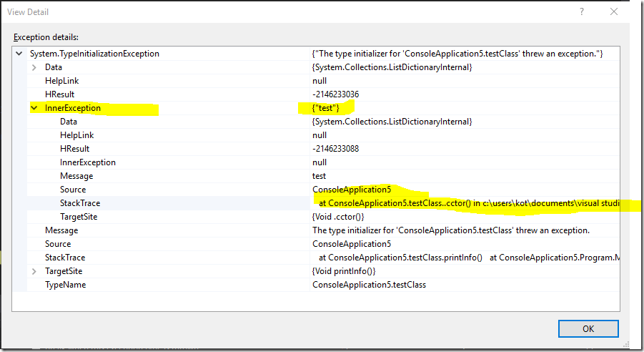The image size is (644, 352).
Task: Click the OK button
Action: point(588,328)
